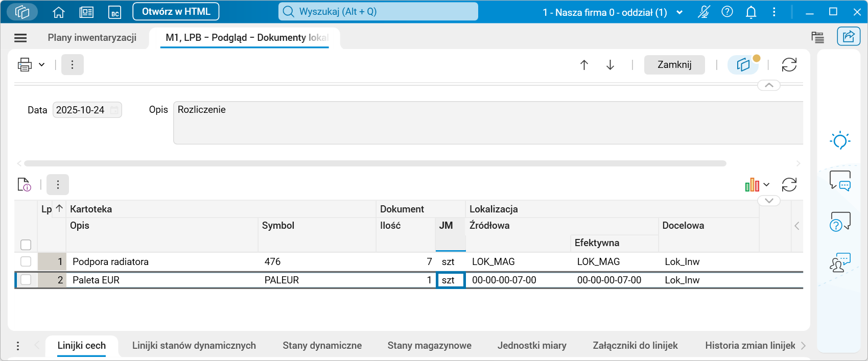Open the news panel icon in title bar
This screenshot has width=868, height=361.
tap(86, 12)
